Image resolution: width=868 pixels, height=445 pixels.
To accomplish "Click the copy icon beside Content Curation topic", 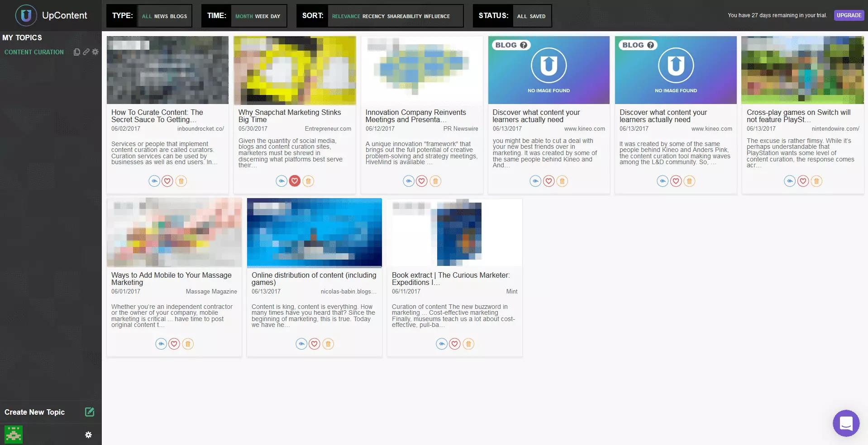I will click(x=76, y=52).
